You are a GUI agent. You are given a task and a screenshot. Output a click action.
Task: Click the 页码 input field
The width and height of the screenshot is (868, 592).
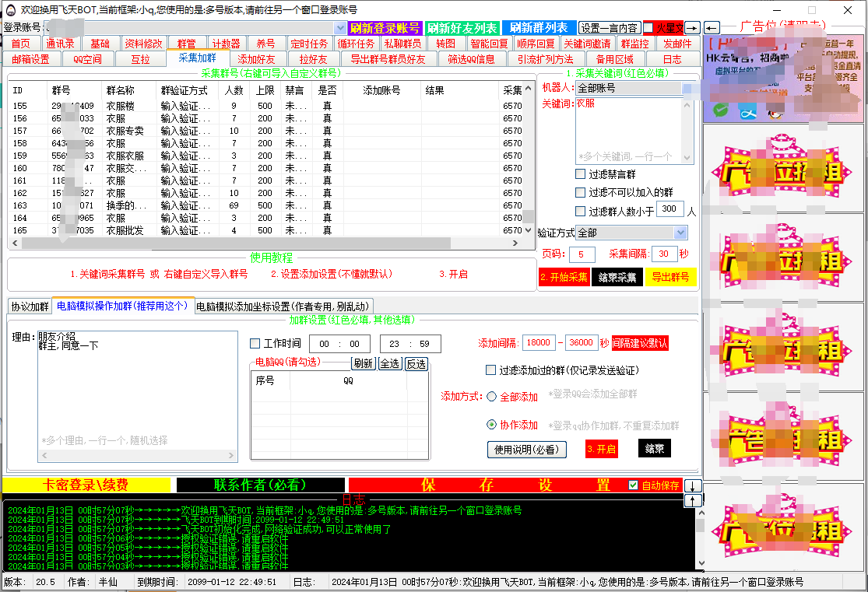coord(582,254)
